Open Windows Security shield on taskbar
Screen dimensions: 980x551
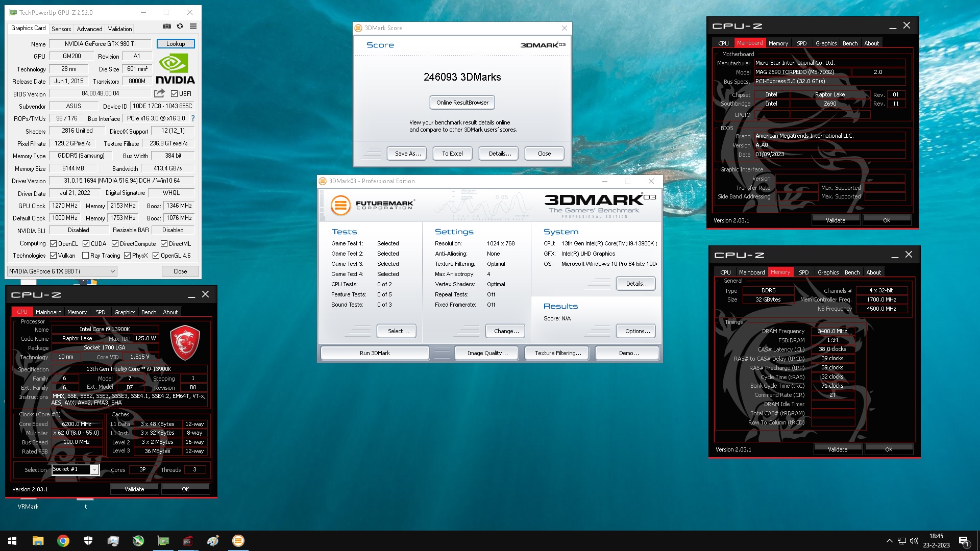tap(88, 541)
